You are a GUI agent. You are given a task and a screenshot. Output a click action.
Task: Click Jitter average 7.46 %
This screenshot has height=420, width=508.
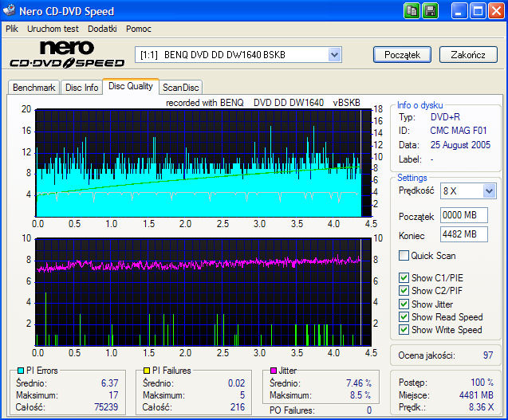(359, 383)
